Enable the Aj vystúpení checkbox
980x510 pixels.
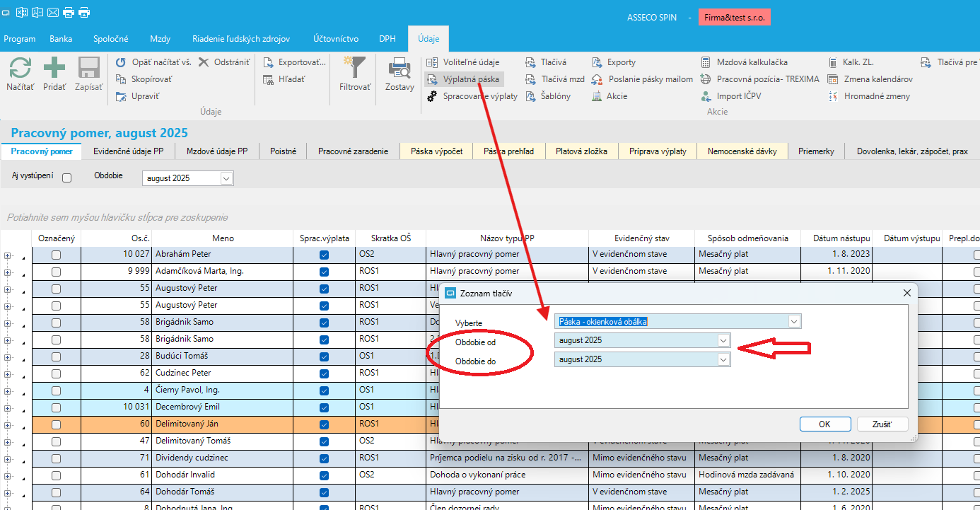pos(67,178)
